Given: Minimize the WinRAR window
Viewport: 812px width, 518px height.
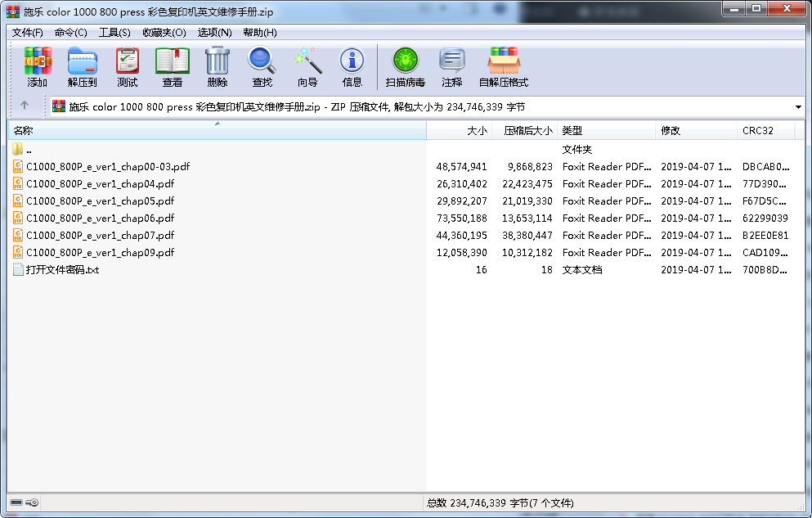Looking at the screenshot, I should tap(734, 9).
